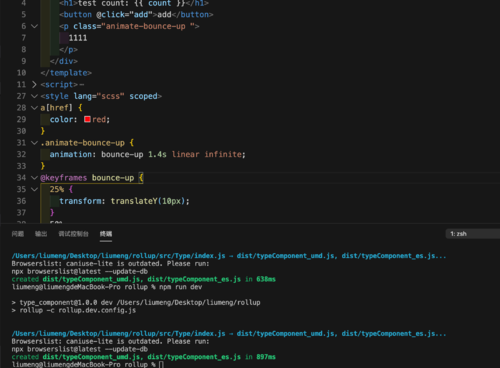Switch to the 问题 (Problems) panel tab

[x=18, y=234]
